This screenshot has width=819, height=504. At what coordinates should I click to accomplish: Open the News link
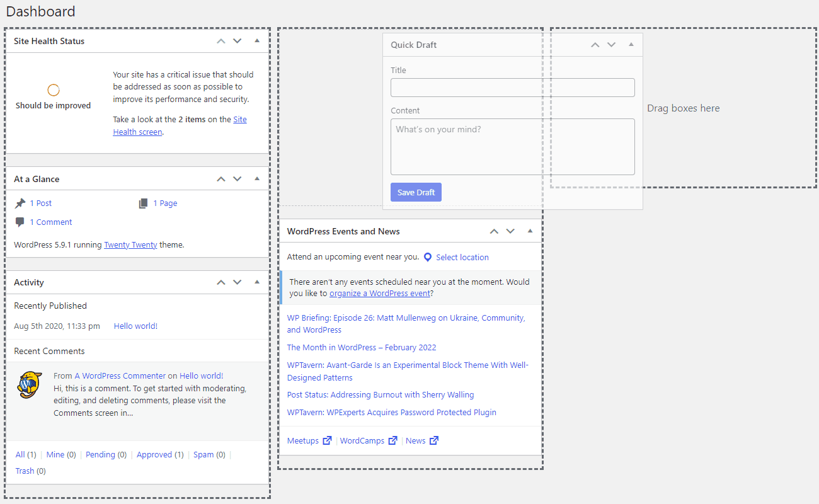point(416,441)
